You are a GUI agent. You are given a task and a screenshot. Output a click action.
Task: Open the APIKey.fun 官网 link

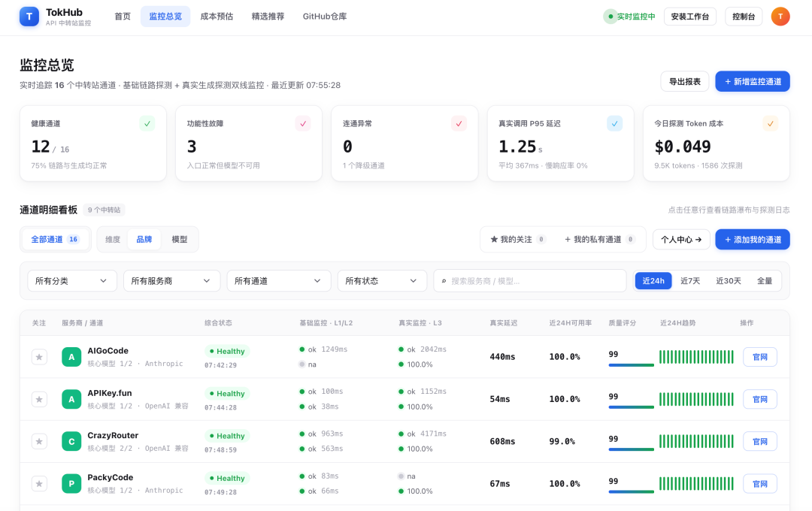(x=759, y=399)
